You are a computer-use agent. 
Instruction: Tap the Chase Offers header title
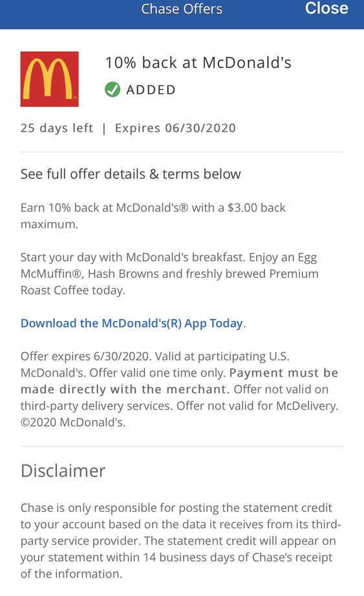[182, 9]
